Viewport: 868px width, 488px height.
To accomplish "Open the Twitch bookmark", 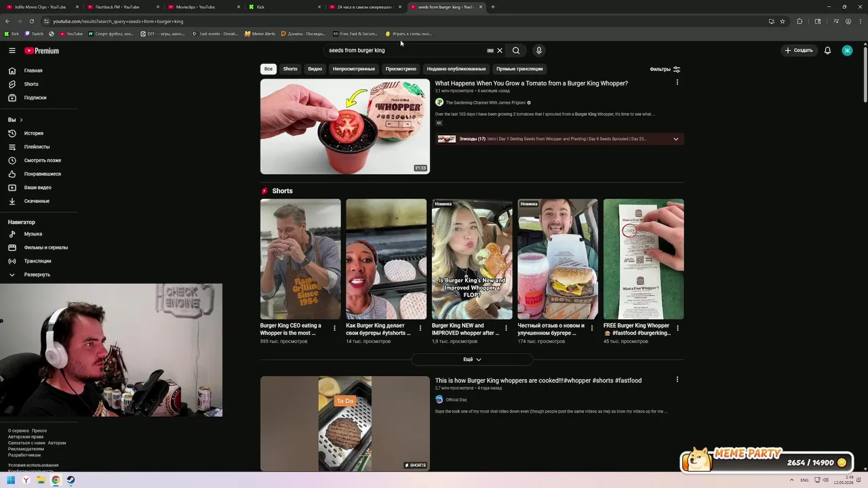I will [34, 34].
